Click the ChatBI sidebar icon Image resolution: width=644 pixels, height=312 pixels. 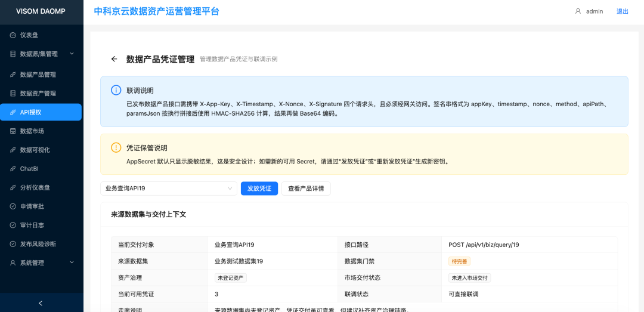pyautogui.click(x=13, y=169)
